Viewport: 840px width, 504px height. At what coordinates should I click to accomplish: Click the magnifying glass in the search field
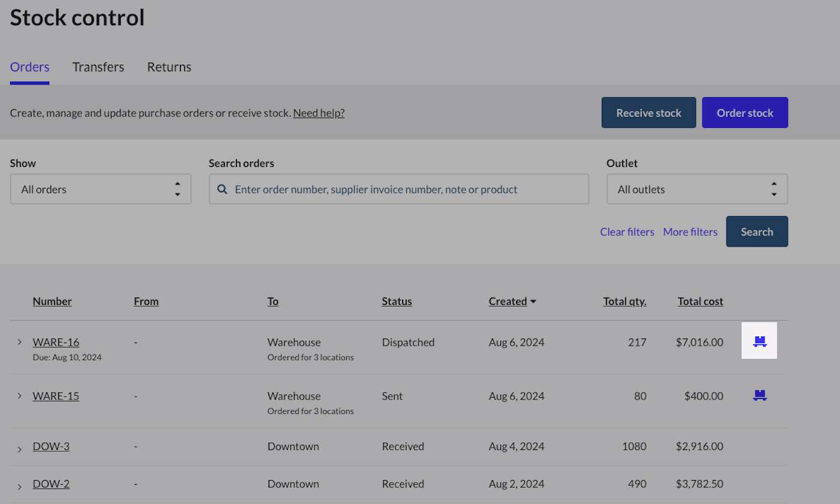[223, 188]
